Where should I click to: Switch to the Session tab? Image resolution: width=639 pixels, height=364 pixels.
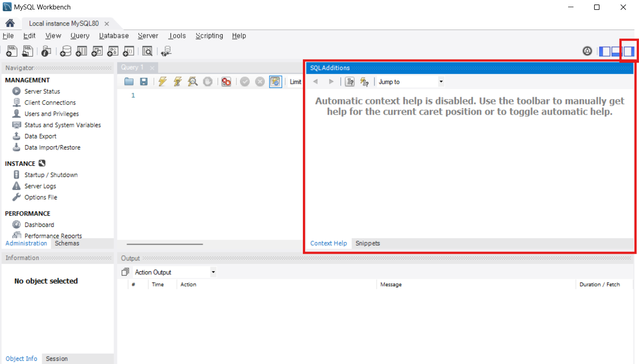coord(57,359)
